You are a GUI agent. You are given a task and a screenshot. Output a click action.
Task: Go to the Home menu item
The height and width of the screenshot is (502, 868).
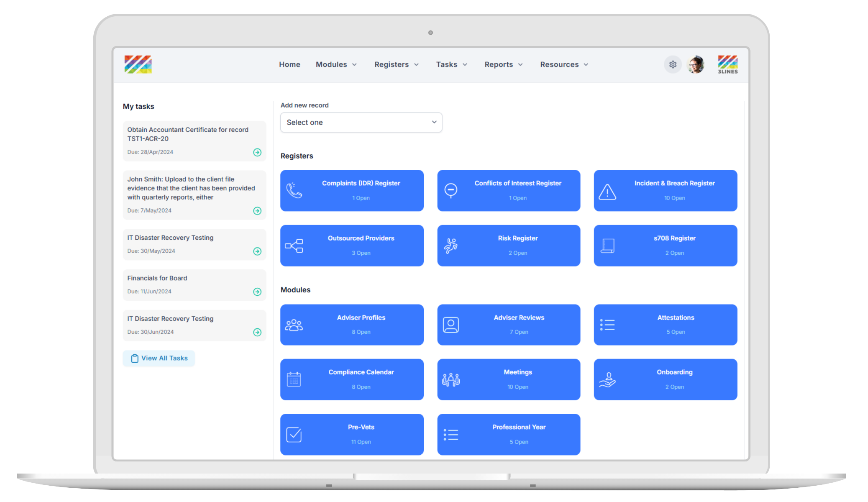[x=289, y=64]
